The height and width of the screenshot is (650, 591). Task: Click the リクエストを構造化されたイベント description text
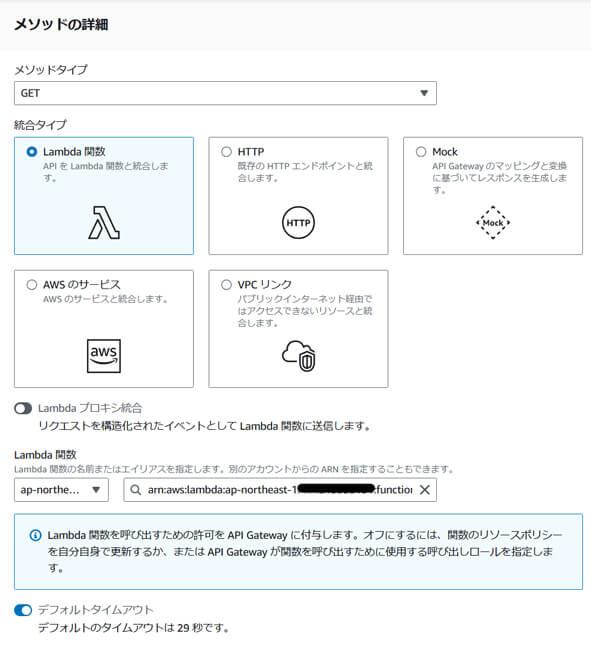[x=204, y=426]
